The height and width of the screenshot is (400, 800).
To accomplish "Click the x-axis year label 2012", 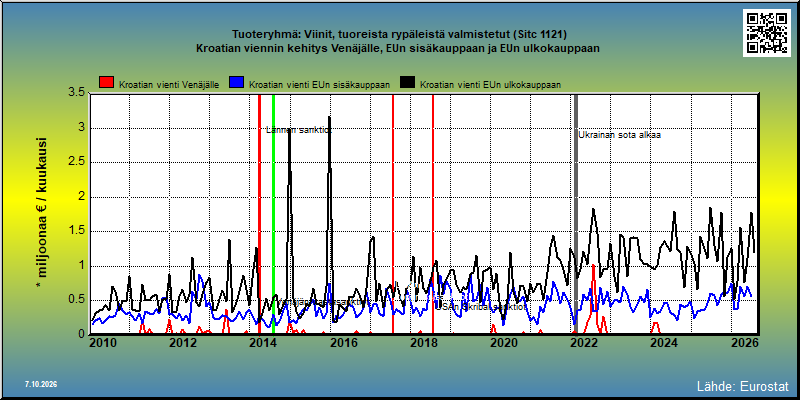I will point(183,343).
